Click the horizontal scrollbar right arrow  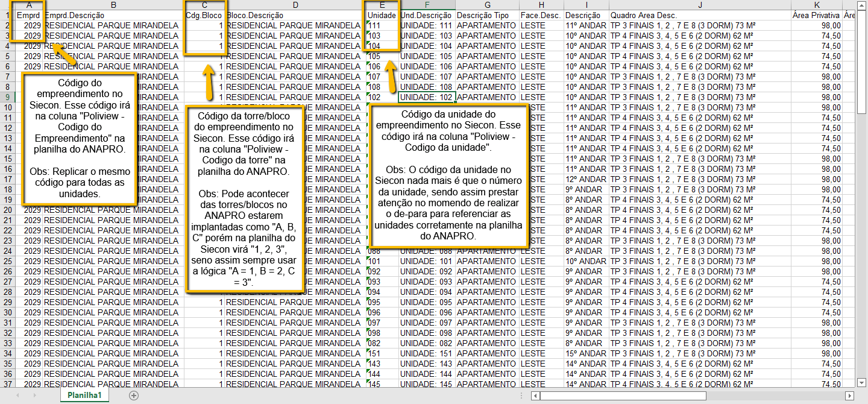850,396
